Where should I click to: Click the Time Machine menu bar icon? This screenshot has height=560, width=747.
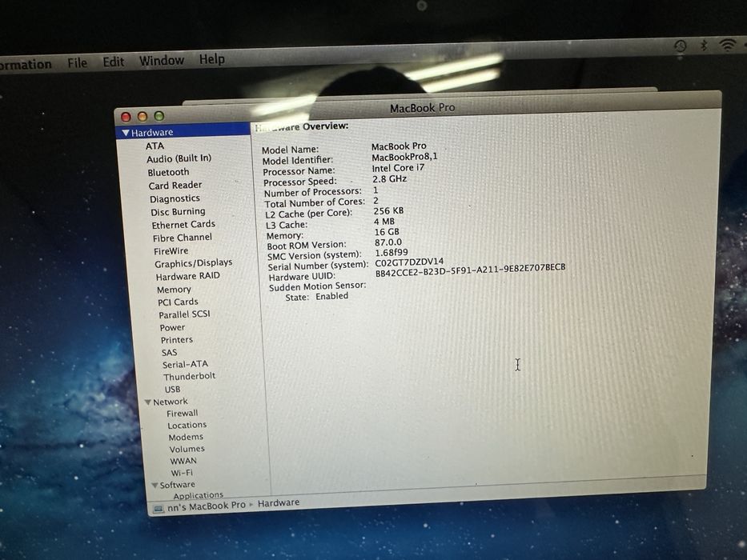tap(681, 46)
